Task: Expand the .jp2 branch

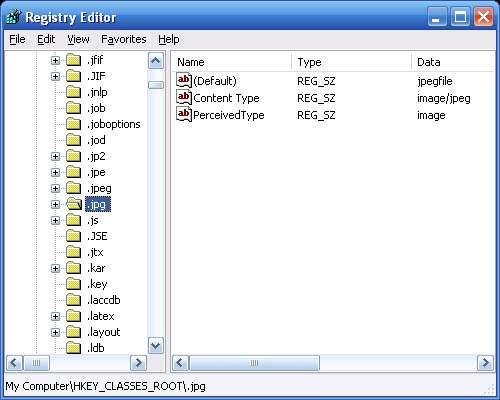Action: pos(55,156)
